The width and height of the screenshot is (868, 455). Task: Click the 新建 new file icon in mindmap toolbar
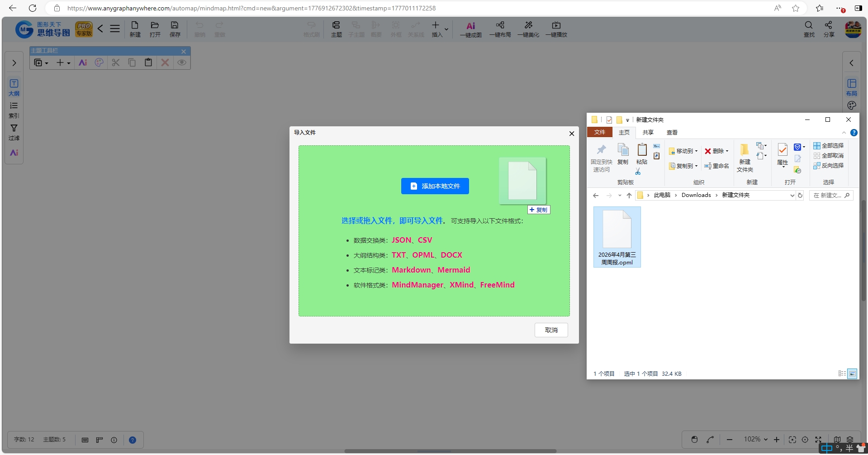135,29
